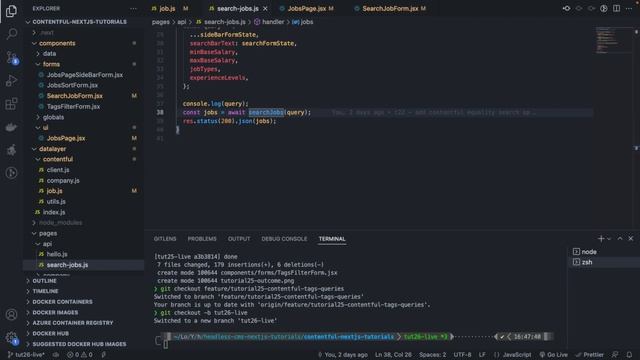
Task: Click the new terminal plus icon
Action: tap(600, 238)
